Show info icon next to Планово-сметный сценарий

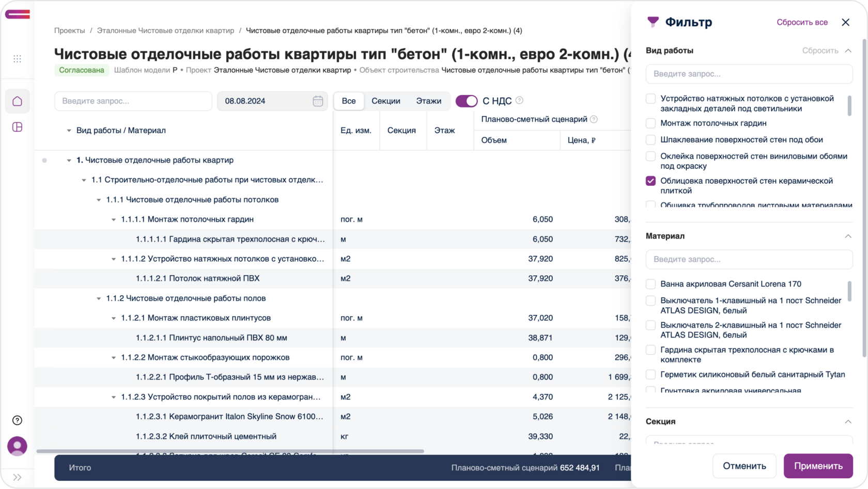pyautogui.click(x=594, y=119)
